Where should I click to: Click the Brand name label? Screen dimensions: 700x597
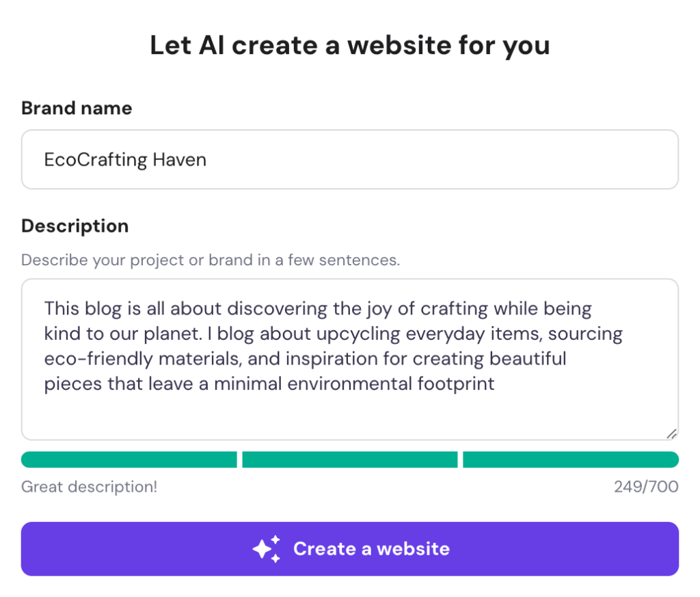click(76, 108)
